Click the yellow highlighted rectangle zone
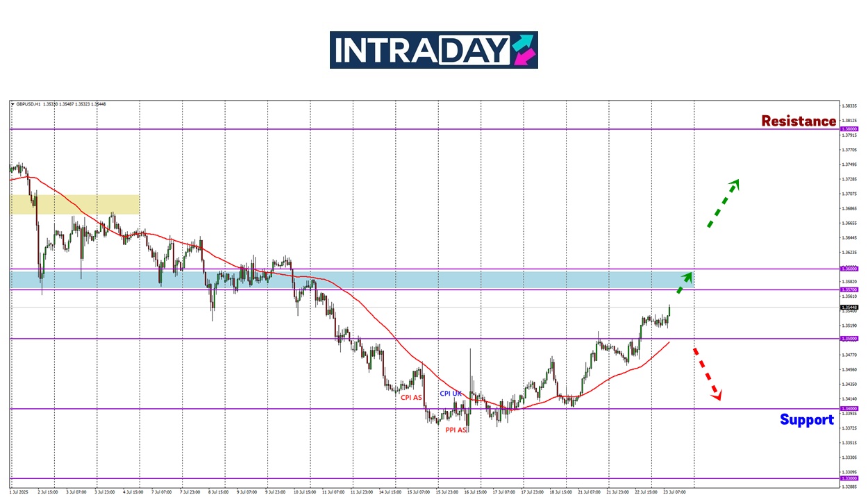Viewport: 868px width, 497px height. 75,204
